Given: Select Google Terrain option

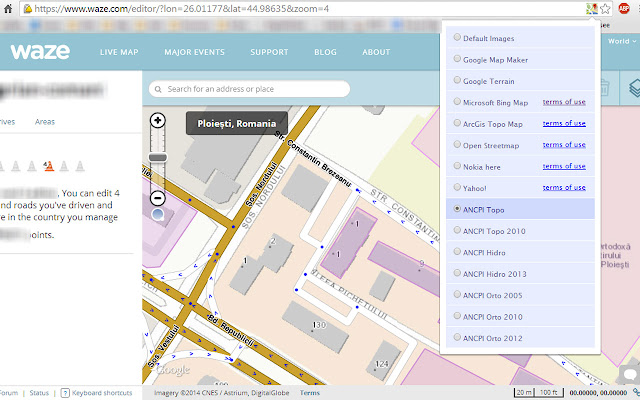Looking at the screenshot, I should (x=520, y=81).
